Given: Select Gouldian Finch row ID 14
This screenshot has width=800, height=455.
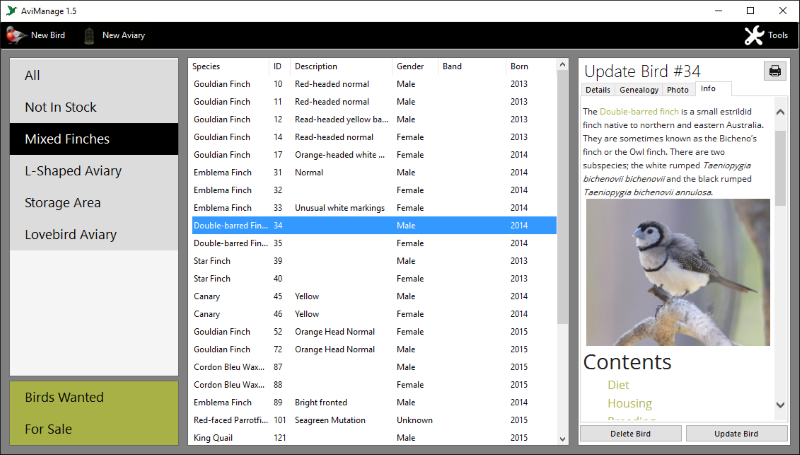Looking at the screenshot, I should 374,137.
